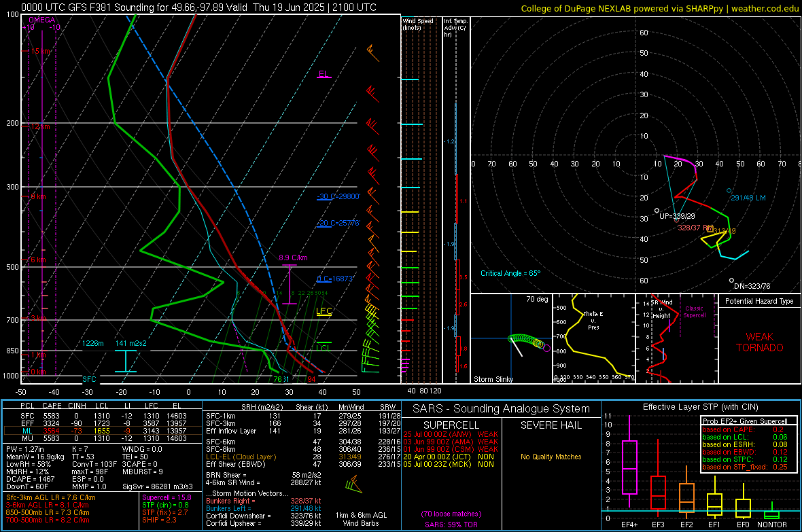Click the No Quality Matches hail text
The height and width of the screenshot is (532, 802).
pos(551,457)
